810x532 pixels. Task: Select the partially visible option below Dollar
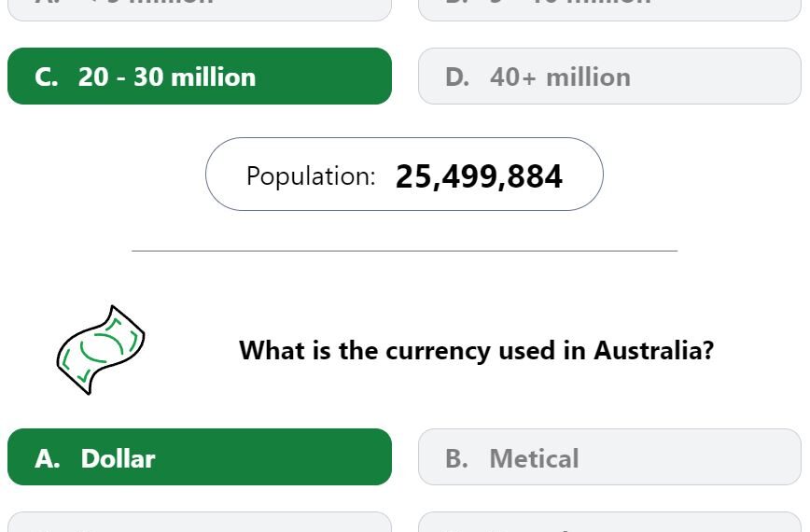pos(200,522)
